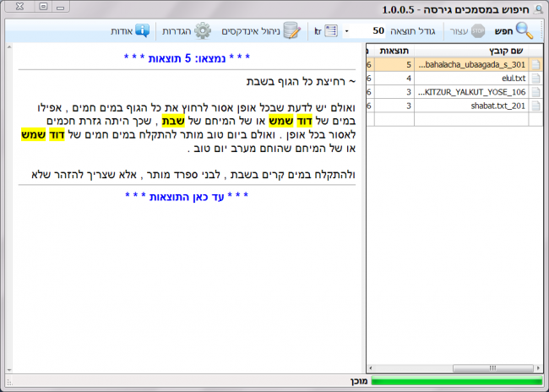This screenshot has height=392, width=549.
Task: Click the file icon beside KITZUR_YALKUT_YOSE_106
Action: click(x=535, y=92)
